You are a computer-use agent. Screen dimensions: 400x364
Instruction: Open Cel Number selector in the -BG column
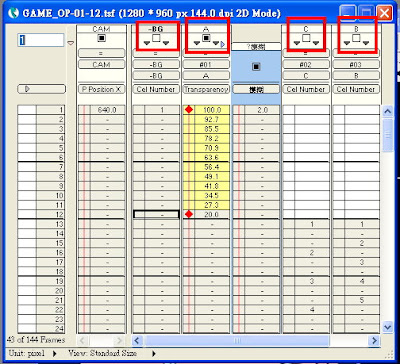(x=156, y=89)
